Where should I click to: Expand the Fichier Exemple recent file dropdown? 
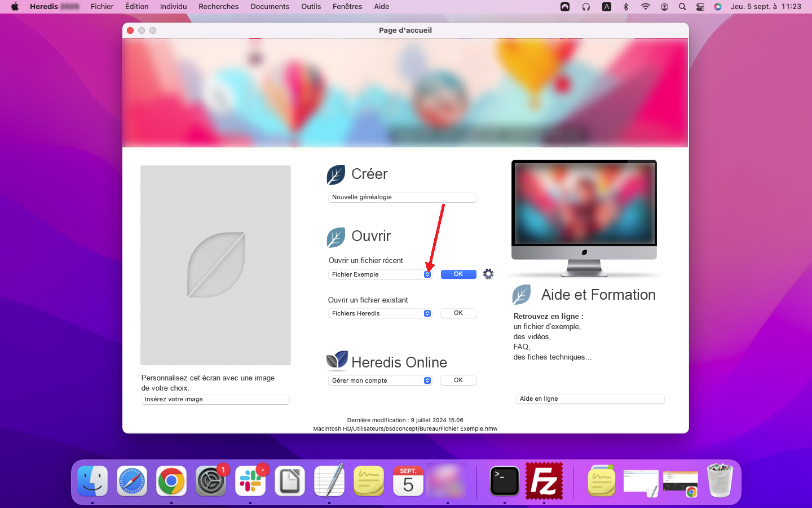pyautogui.click(x=427, y=274)
